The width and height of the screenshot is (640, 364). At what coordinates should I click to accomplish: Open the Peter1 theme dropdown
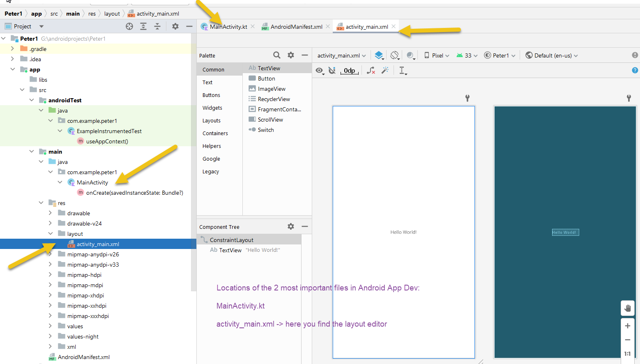pos(500,55)
